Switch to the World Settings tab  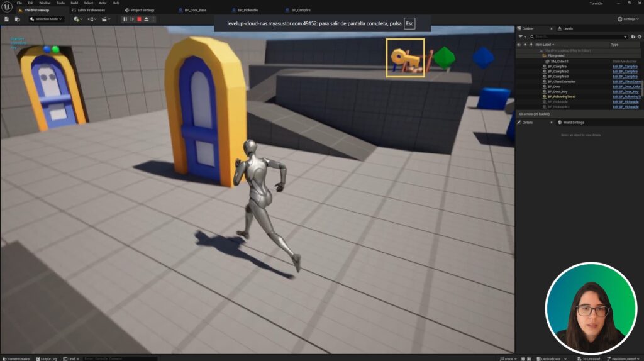click(571, 123)
